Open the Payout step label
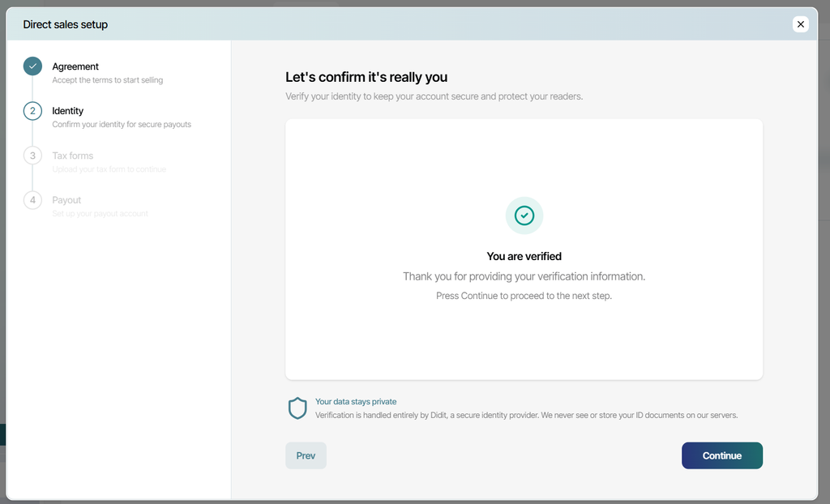The image size is (830, 504). pyautogui.click(x=66, y=200)
